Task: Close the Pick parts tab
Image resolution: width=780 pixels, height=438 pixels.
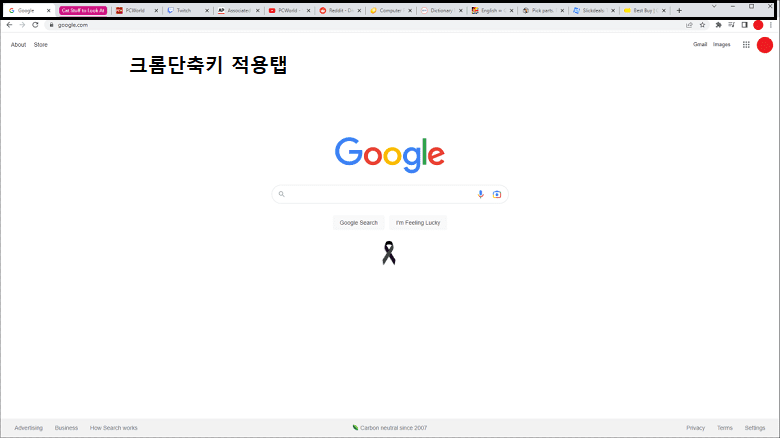Action: [562, 10]
